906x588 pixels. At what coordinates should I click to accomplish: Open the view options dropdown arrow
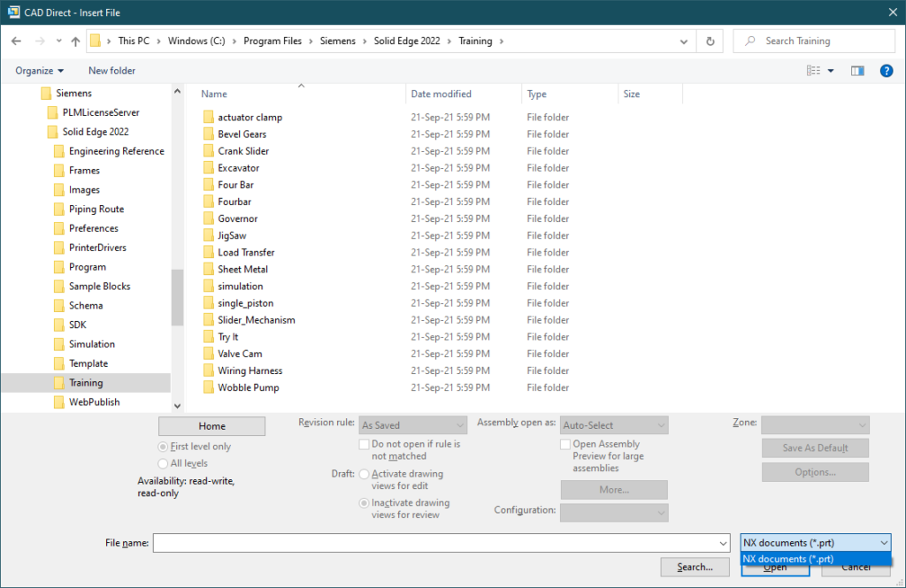pos(831,71)
